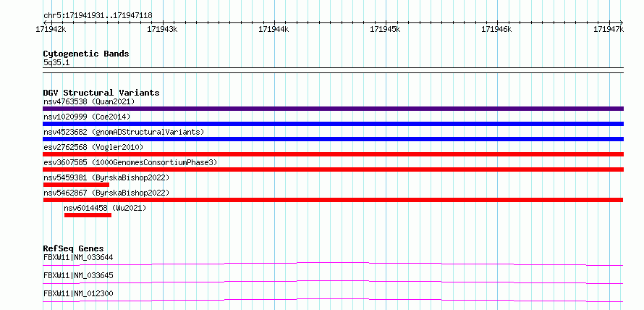Click the 171942k ruler tick label

pyautogui.click(x=52, y=29)
